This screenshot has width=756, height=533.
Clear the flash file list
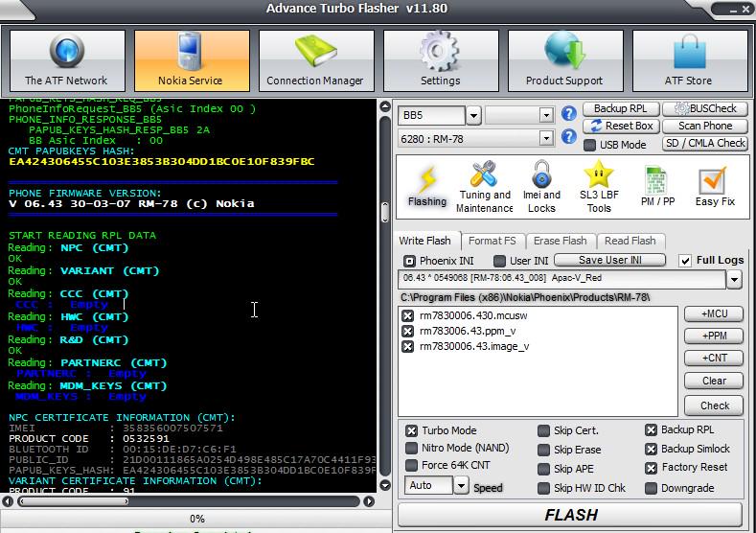(714, 382)
